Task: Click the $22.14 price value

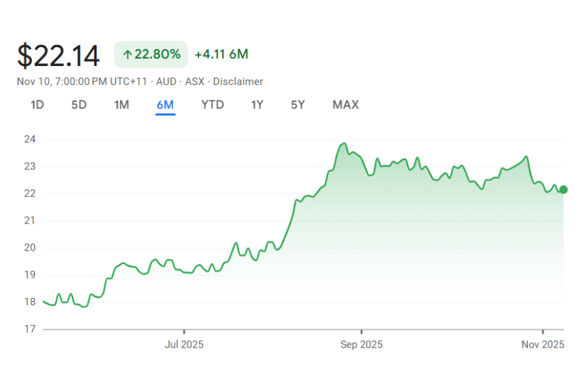Action: click(58, 56)
